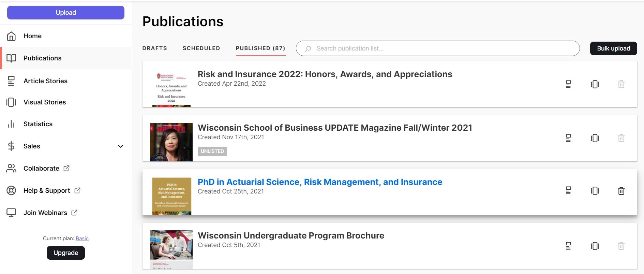The width and height of the screenshot is (644, 274).
Task: Open the Scheduled tab
Action: (x=201, y=48)
